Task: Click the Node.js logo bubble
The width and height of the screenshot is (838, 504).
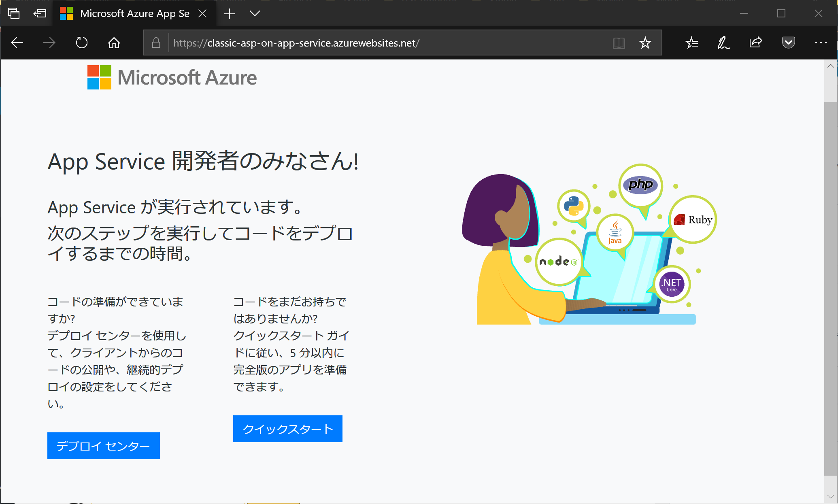Action: pos(559,262)
